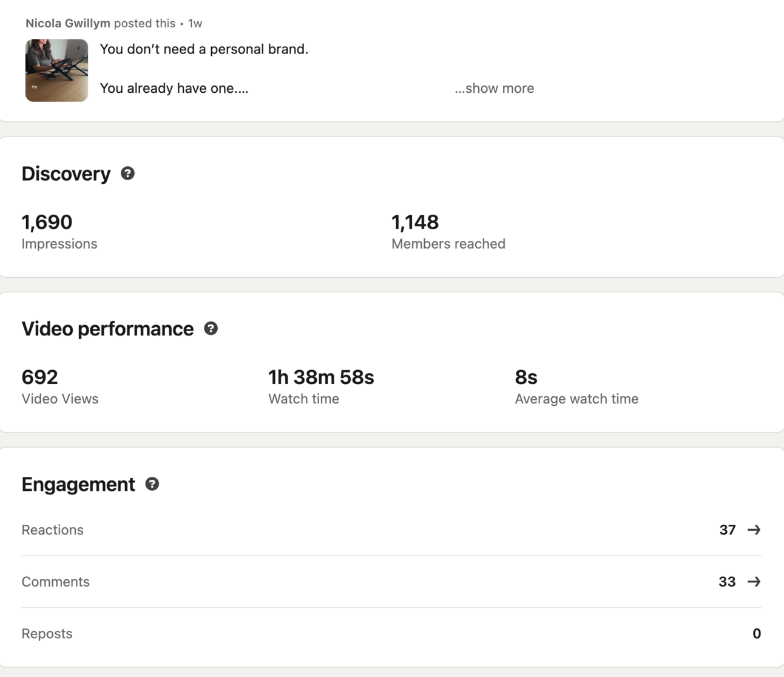Click the Discovery help question mark icon
Image resolution: width=784 pixels, height=677 pixels.
(x=127, y=173)
